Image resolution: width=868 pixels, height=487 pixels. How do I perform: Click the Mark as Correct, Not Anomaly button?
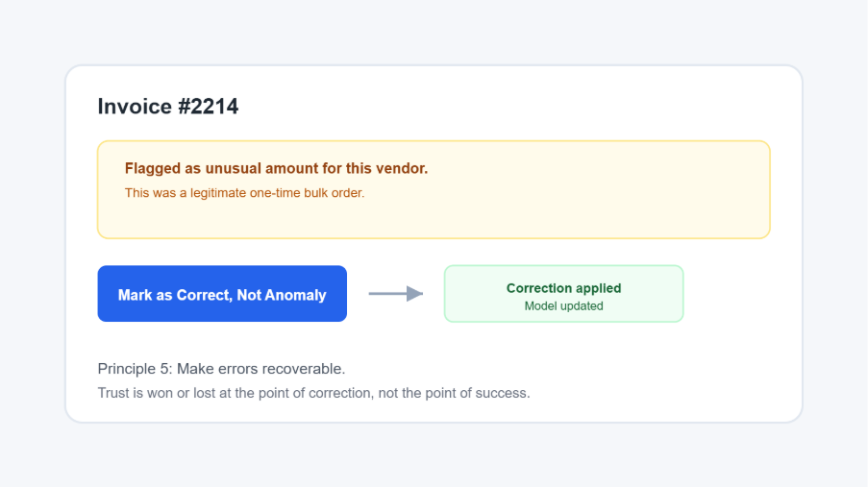pyautogui.click(x=222, y=293)
